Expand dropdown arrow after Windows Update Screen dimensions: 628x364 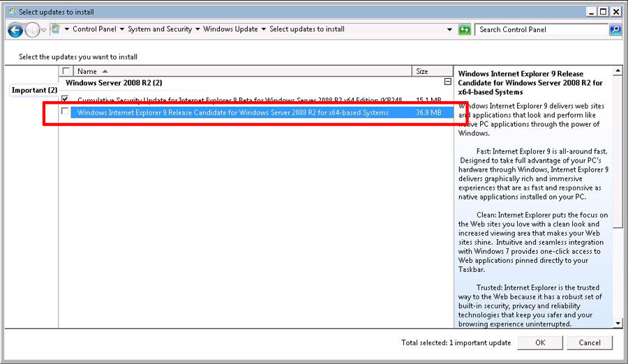pos(264,29)
